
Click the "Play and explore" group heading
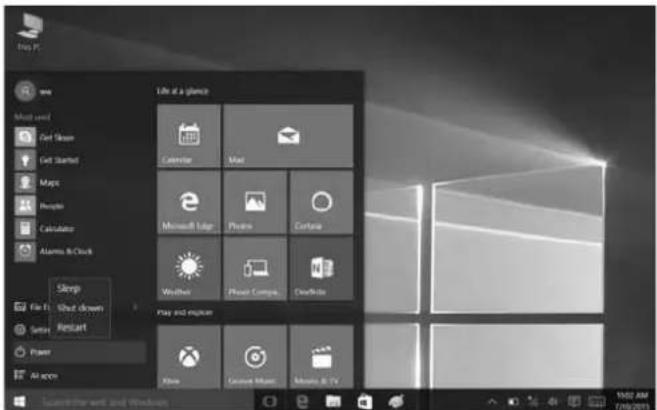[x=184, y=312]
